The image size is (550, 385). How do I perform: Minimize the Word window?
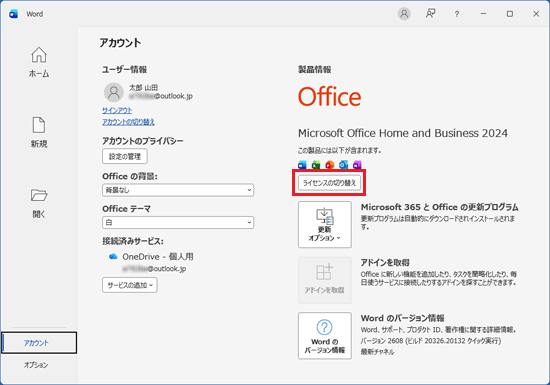pos(483,14)
